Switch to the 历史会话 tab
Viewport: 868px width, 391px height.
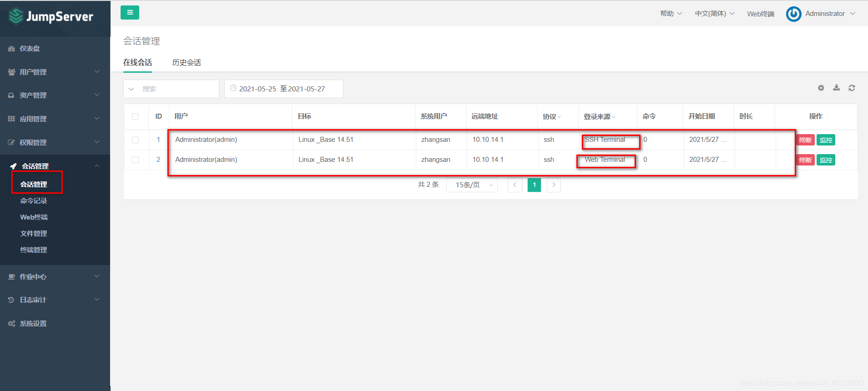(187, 63)
